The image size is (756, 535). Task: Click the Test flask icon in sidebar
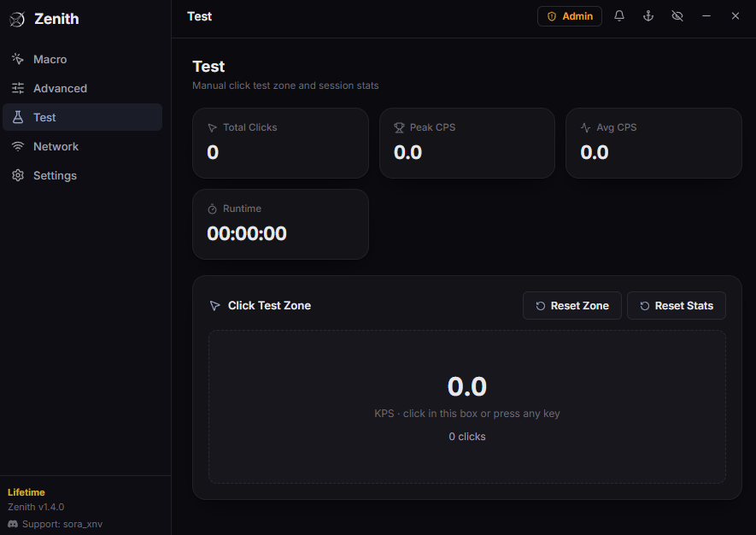click(18, 117)
